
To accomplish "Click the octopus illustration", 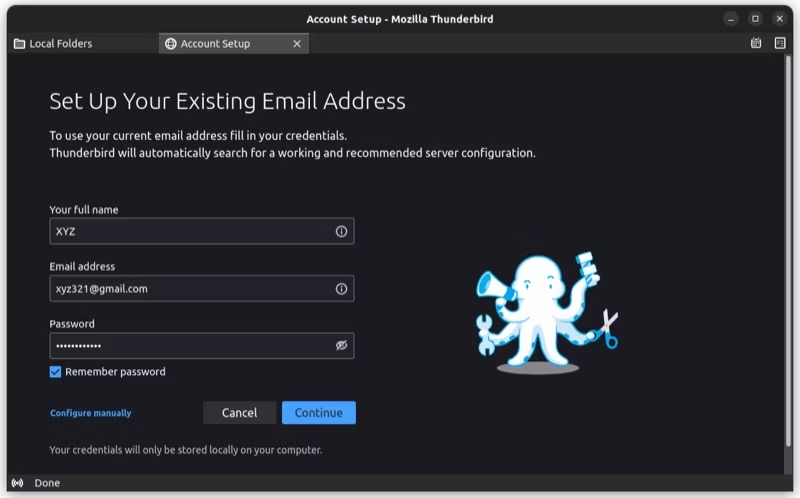I will coord(546,313).
